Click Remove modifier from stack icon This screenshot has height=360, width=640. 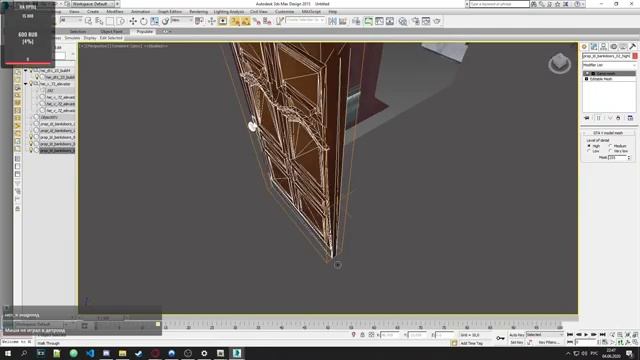coord(618,118)
